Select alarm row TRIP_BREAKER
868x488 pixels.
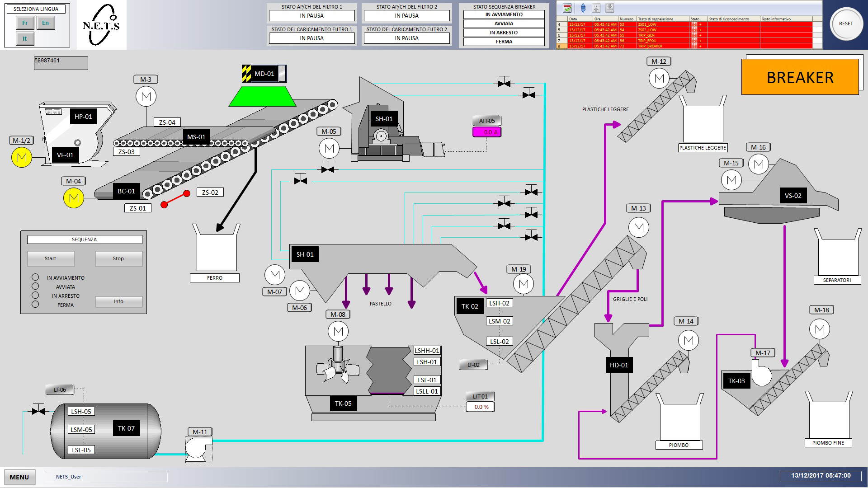684,46
